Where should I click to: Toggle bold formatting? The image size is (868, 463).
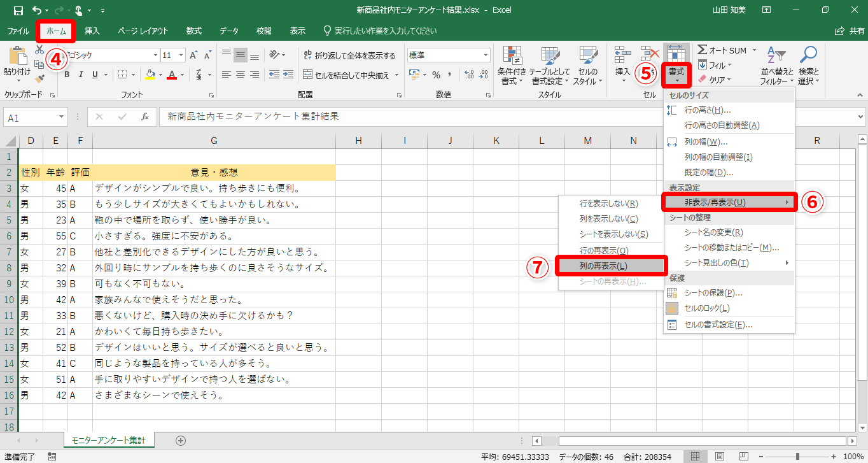coord(66,75)
